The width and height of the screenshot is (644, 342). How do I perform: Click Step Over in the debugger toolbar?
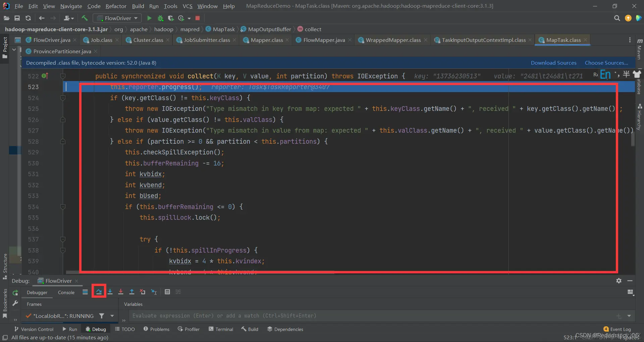click(x=99, y=292)
